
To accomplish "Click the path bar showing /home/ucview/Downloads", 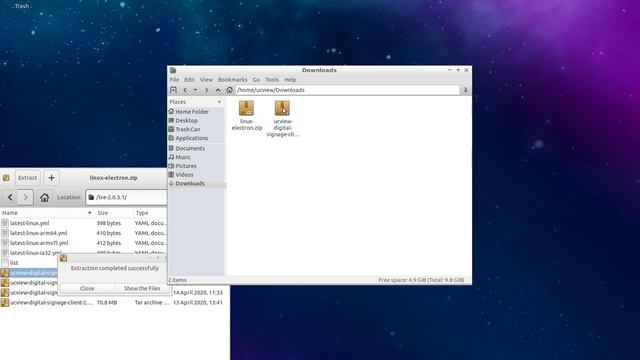I will [x=348, y=90].
